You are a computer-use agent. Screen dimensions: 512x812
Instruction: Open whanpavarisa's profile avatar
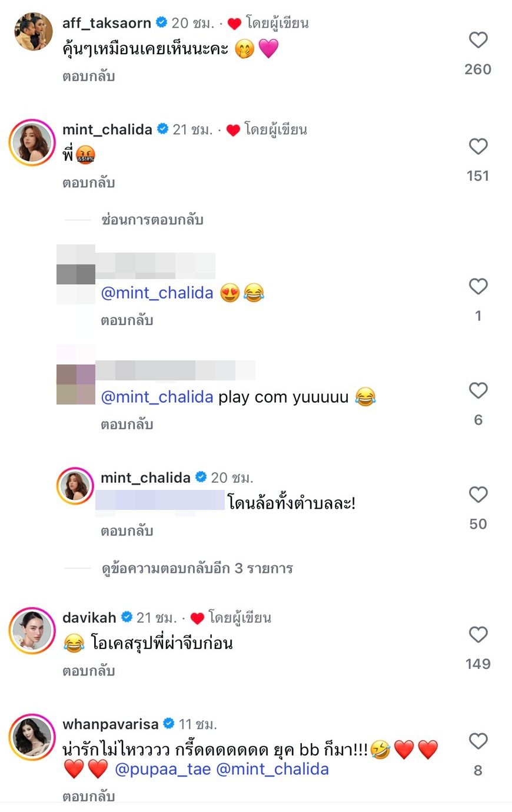pyautogui.click(x=32, y=737)
